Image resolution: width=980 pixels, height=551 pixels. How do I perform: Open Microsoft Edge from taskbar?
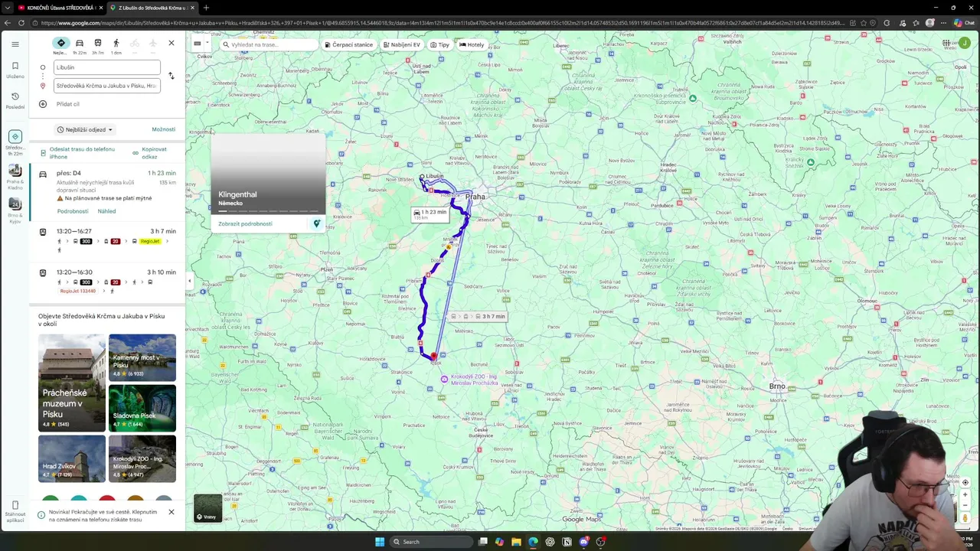click(533, 542)
